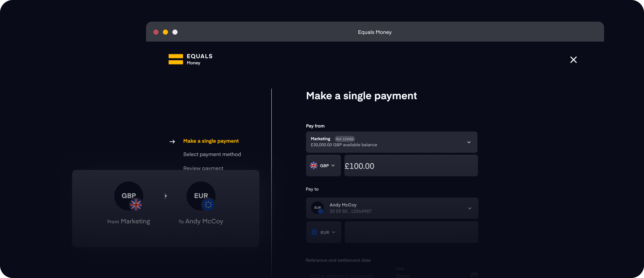
Task: Click the arrow beside Make a single payment
Action: coord(172,142)
